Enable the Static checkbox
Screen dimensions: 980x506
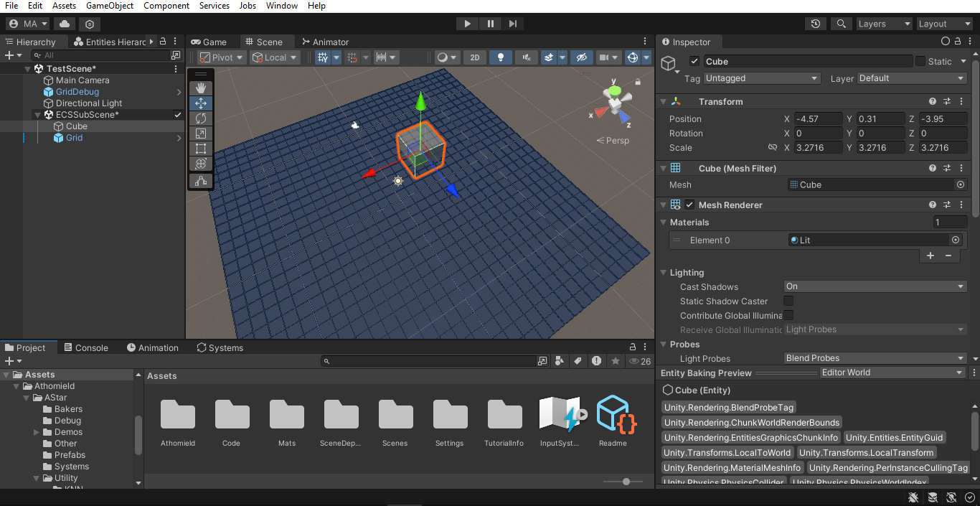[920, 62]
